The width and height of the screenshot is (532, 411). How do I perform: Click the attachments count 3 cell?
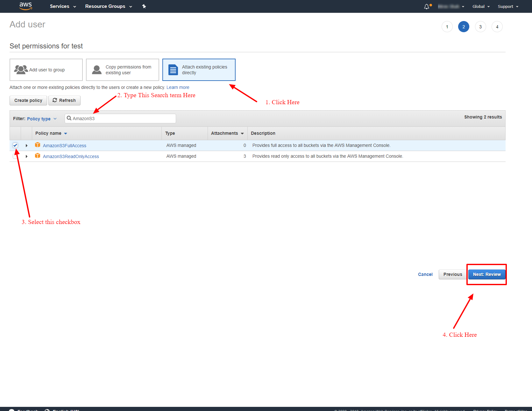pyautogui.click(x=245, y=156)
